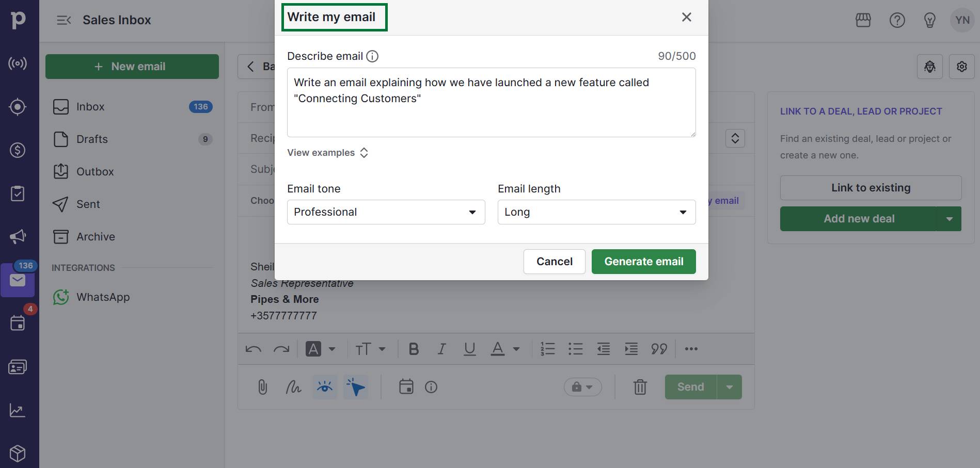Open the Deals dollar icon in sidebar

coord(18,150)
